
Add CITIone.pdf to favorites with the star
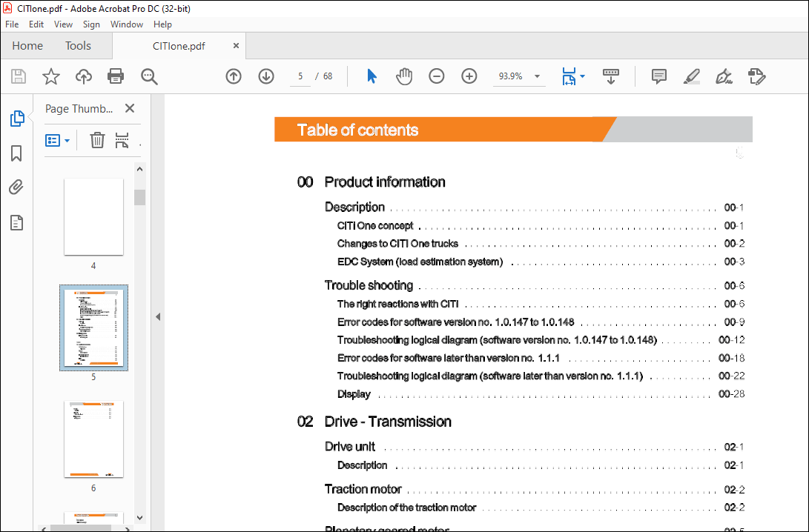click(50, 76)
